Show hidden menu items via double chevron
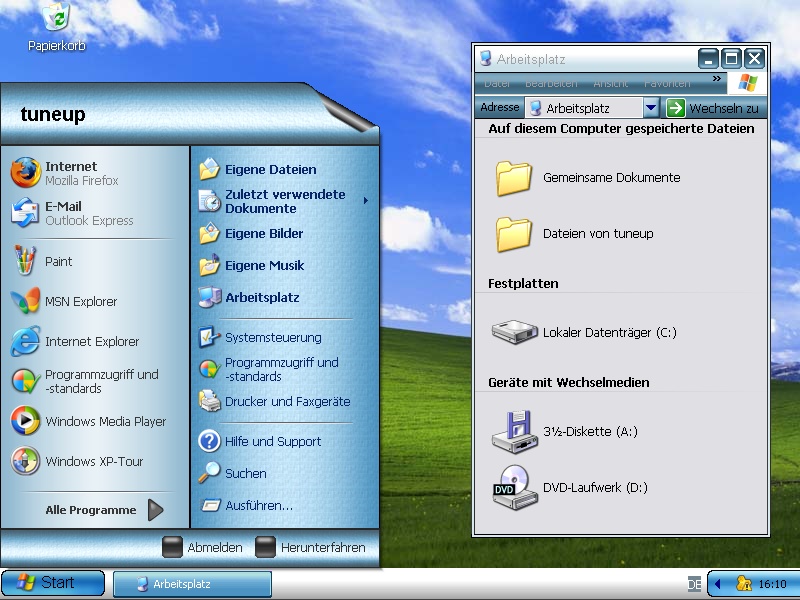Screen dimensions: 800x600 [x=716, y=79]
